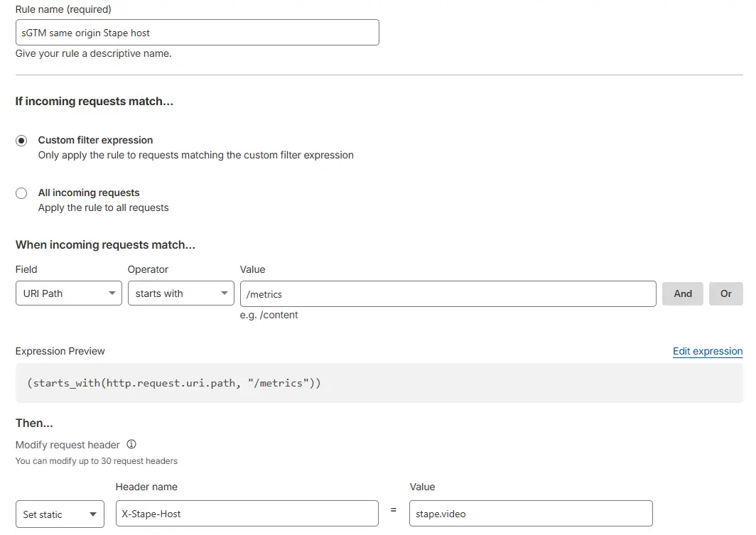Open the Set static action dropdown

tap(60, 514)
